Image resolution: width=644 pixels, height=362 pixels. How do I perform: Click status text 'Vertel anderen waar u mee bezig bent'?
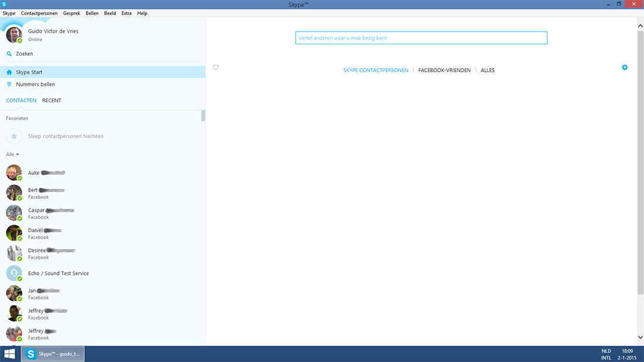point(421,38)
